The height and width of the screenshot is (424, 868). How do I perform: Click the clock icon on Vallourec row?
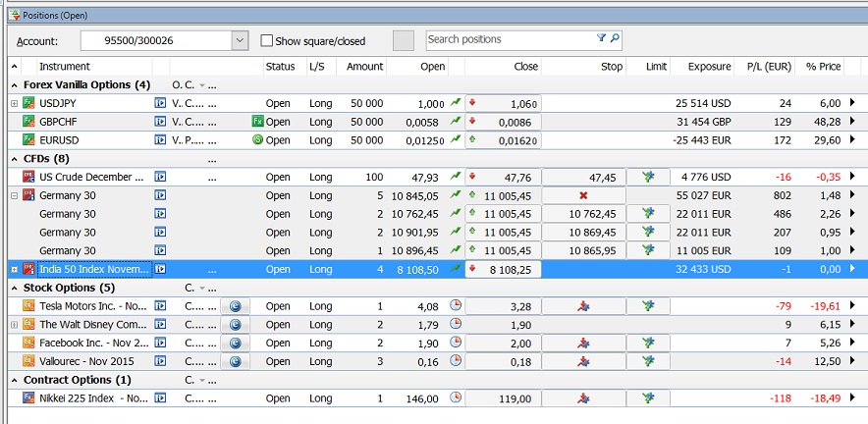click(x=456, y=361)
